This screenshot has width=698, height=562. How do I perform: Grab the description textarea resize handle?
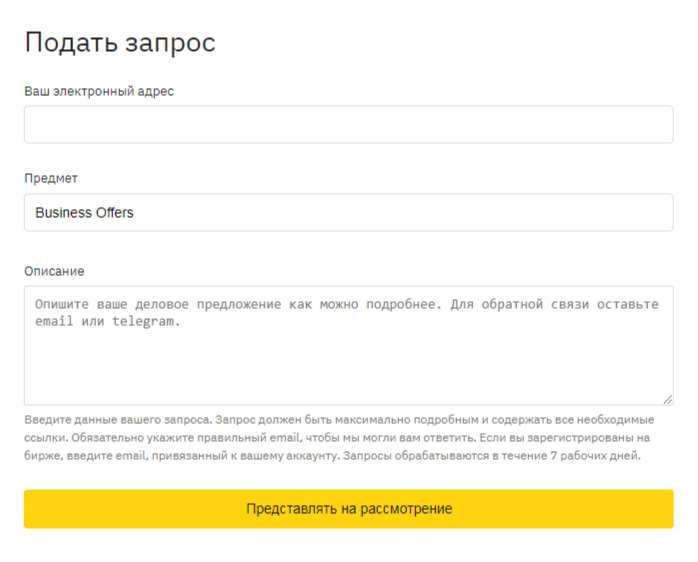[x=668, y=399]
